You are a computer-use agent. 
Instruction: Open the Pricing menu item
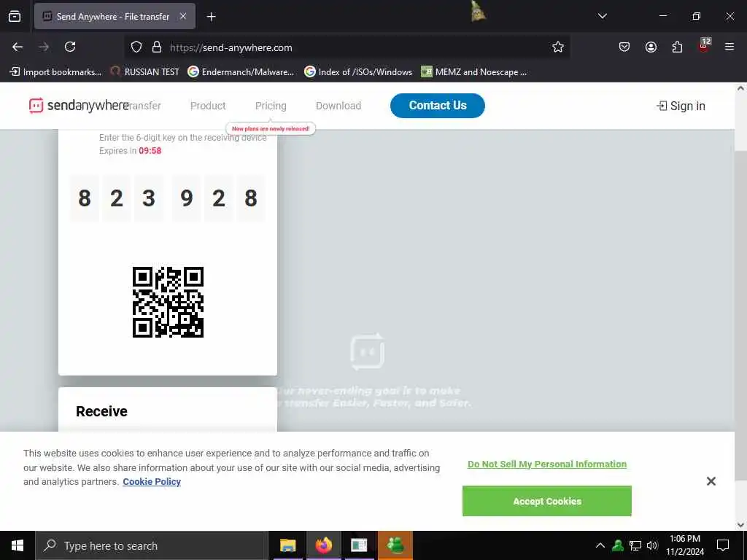coord(271,106)
